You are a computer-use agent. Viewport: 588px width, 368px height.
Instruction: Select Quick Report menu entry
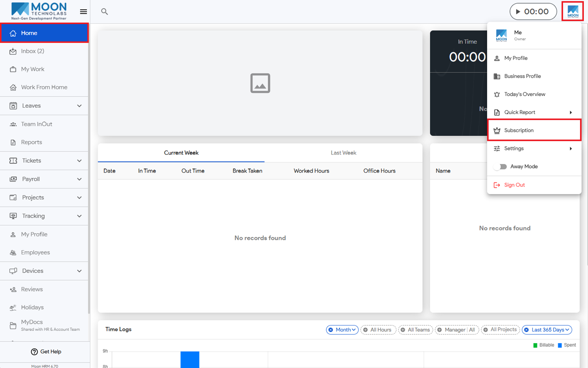pos(534,112)
